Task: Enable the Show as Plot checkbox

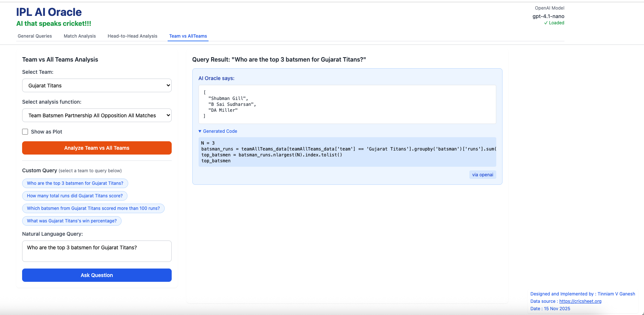Action: (25, 132)
